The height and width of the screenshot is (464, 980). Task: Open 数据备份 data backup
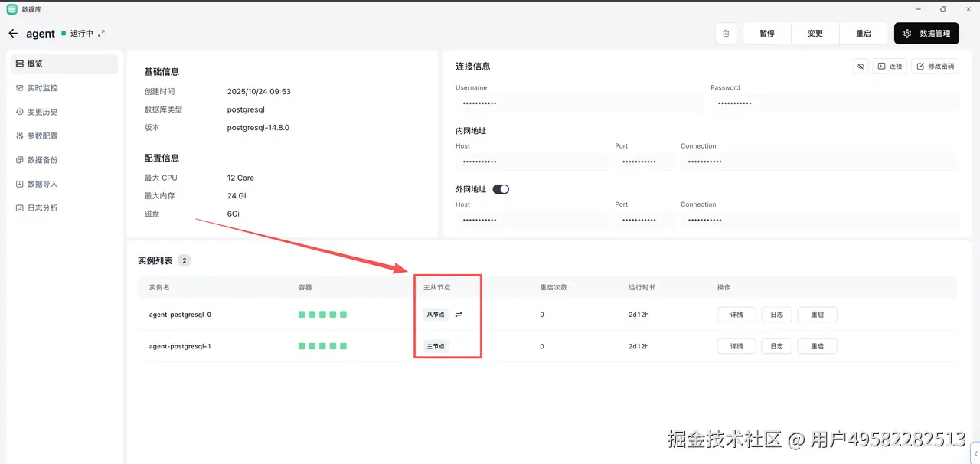pos(65,160)
